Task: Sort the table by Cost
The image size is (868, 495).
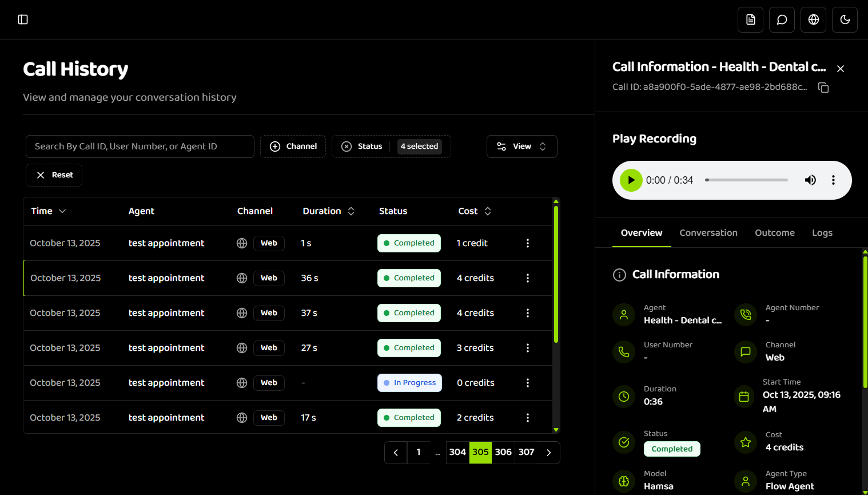Action: (x=487, y=211)
